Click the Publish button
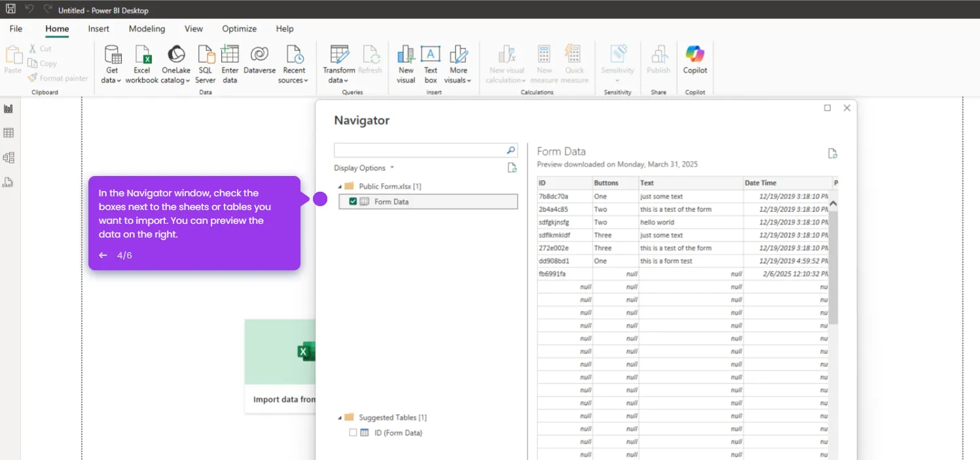This screenshot has height=460, width=980. point(659,60)
